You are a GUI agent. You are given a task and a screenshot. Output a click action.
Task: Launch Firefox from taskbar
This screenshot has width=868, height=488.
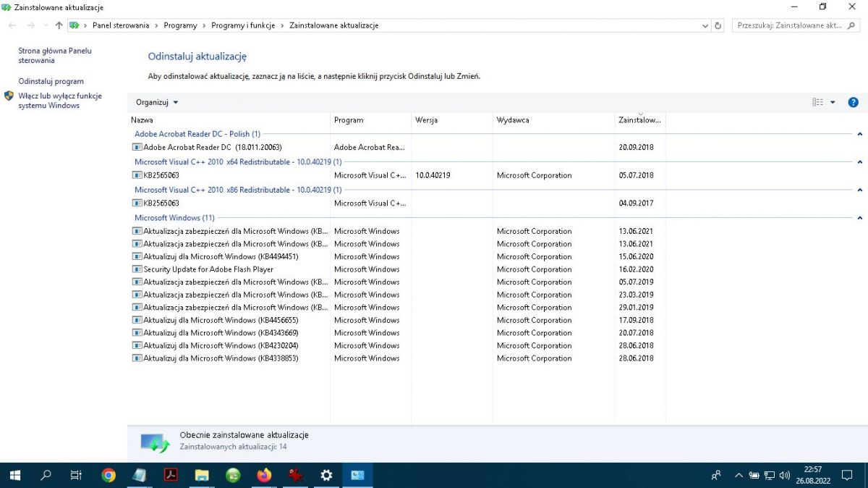coord(264,476)
